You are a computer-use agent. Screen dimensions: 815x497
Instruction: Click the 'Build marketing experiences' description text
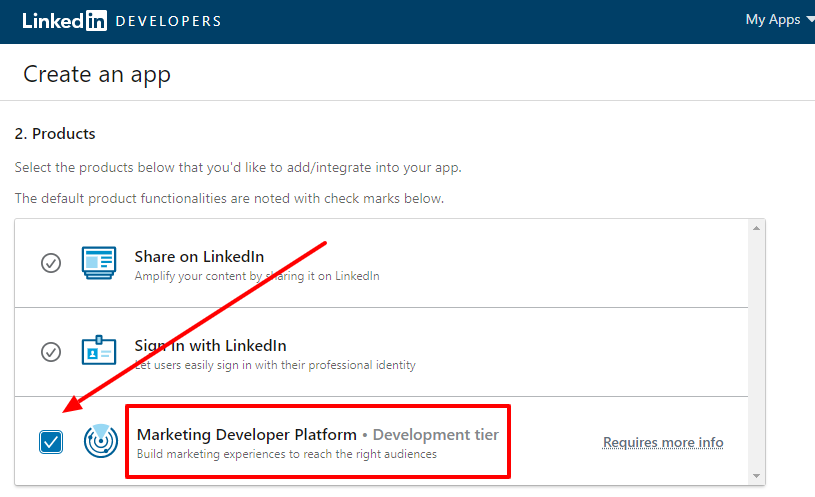click(x=286, y=454)
